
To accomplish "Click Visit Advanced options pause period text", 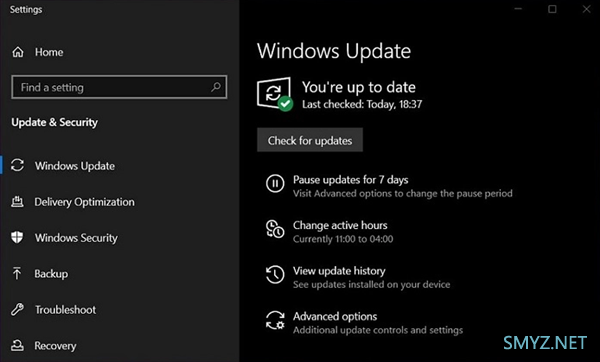I will tap(403, 193).
